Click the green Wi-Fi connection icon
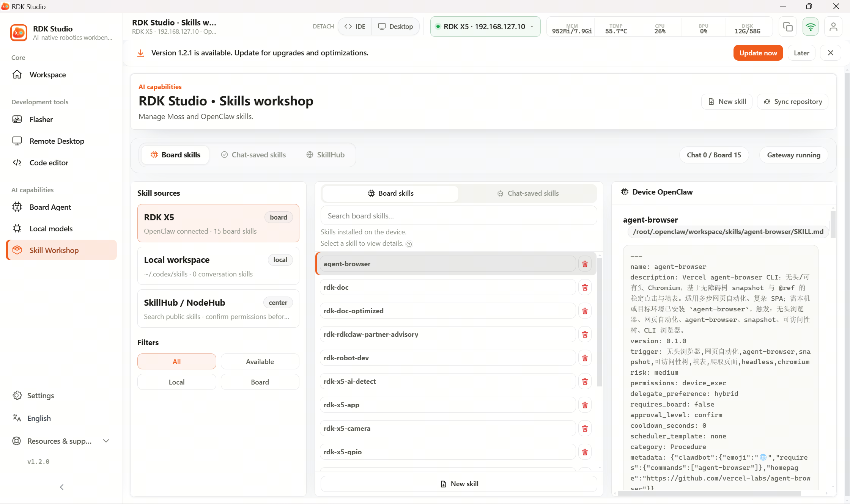Viewport: 850px width, 504px height. tap(810, 27)
